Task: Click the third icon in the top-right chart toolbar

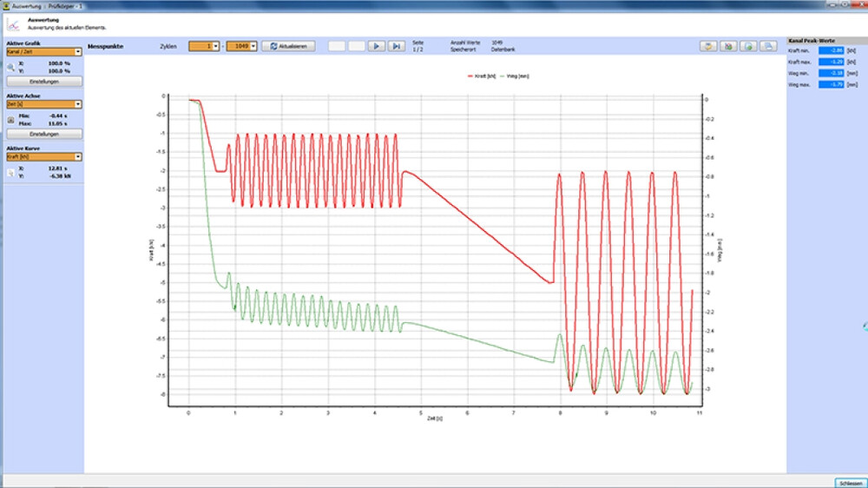Action: coord(748,46)
